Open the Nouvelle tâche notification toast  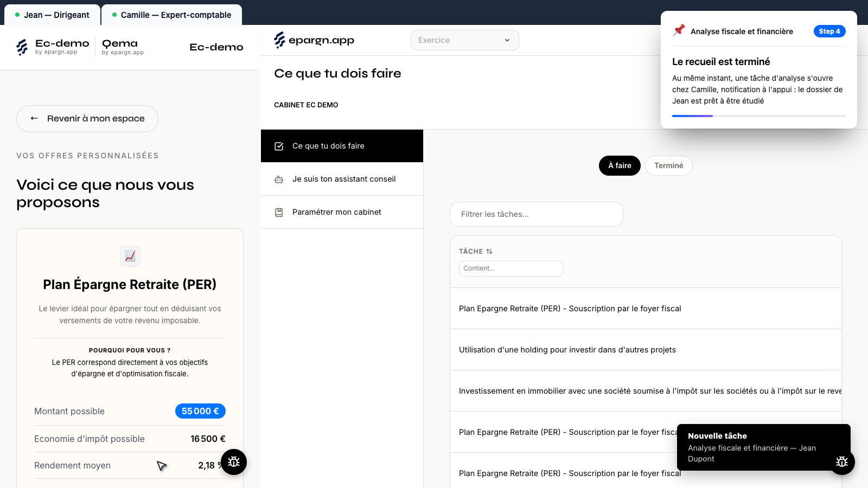click(x=764, y=447)
